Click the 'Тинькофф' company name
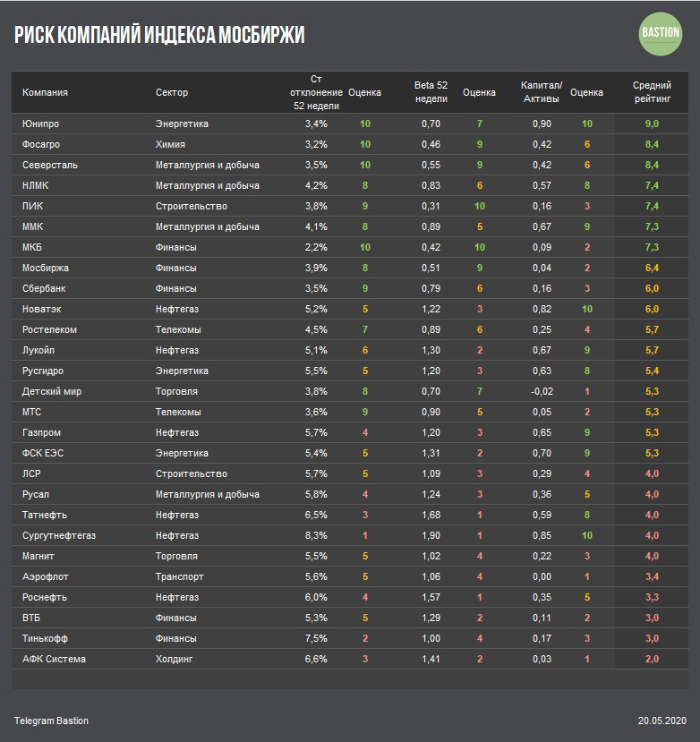This screenshot has width=700, height=742. [45, 638]
